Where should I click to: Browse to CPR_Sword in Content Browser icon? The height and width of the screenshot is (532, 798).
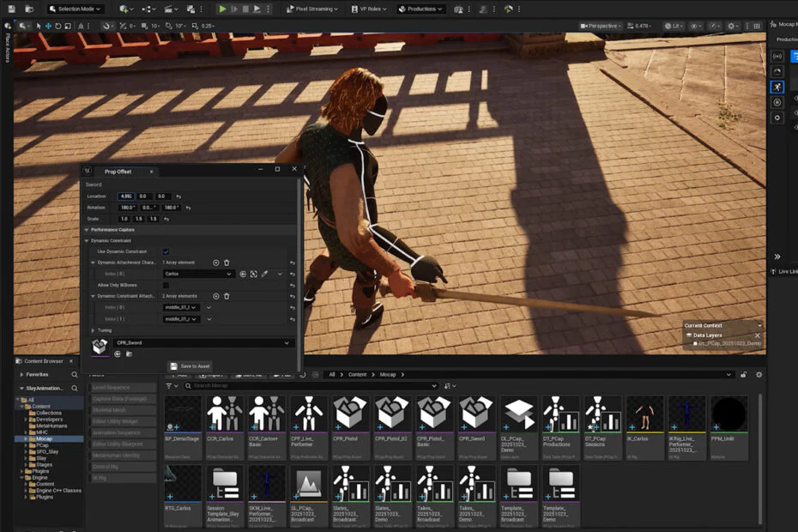(x=129, y=354)
